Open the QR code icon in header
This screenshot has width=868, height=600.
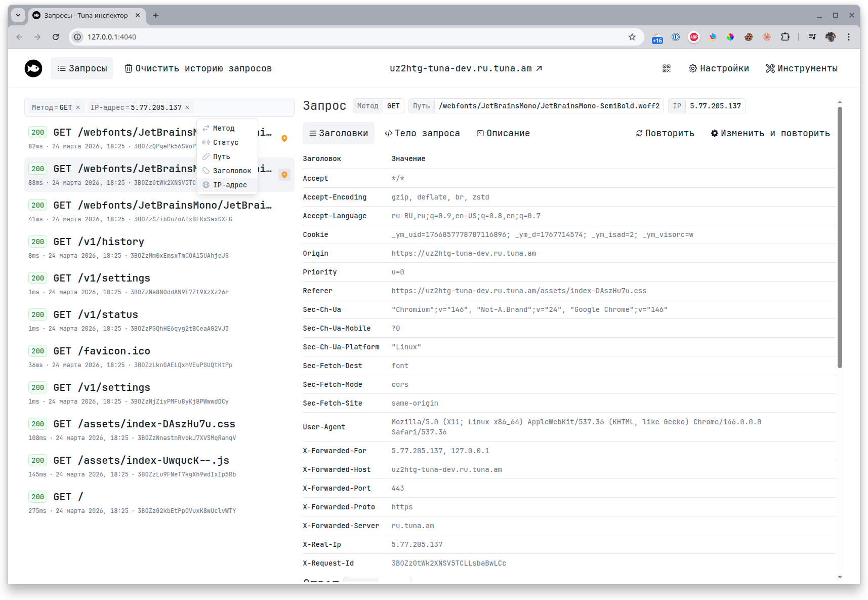(667, 68)
